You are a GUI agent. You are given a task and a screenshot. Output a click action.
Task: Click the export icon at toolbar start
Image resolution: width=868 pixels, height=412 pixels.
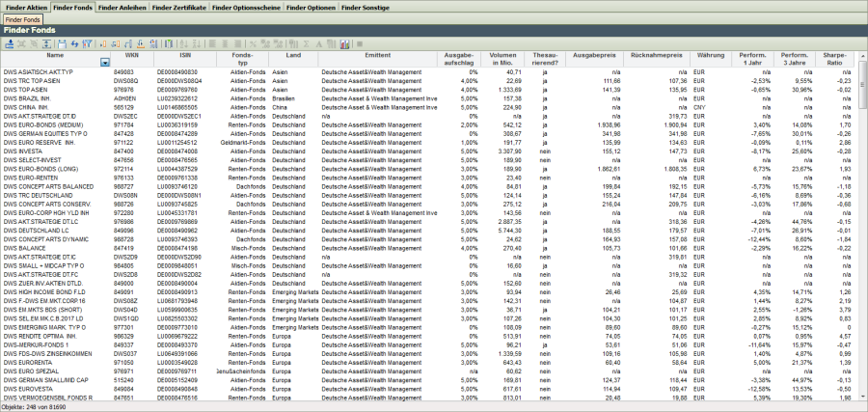coord(9,44)
